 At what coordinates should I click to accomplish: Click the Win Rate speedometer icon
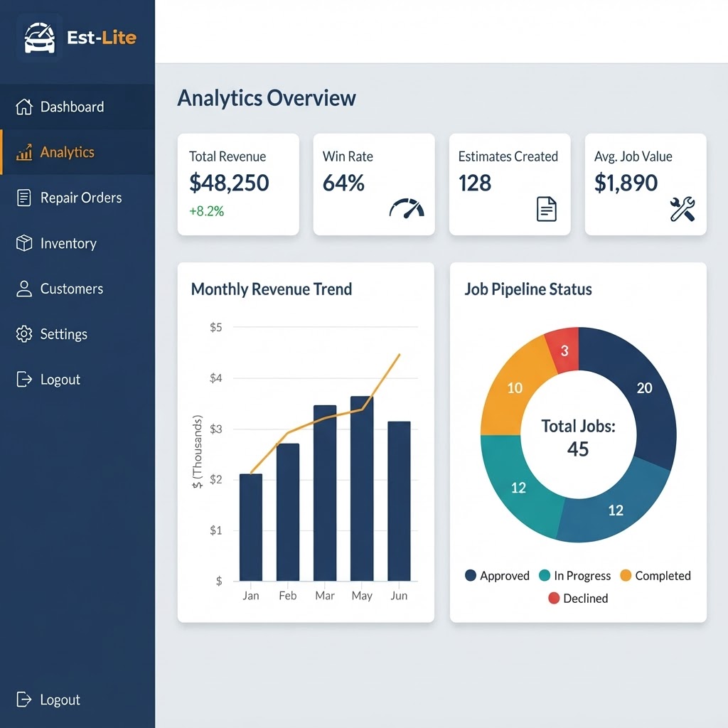407,208
